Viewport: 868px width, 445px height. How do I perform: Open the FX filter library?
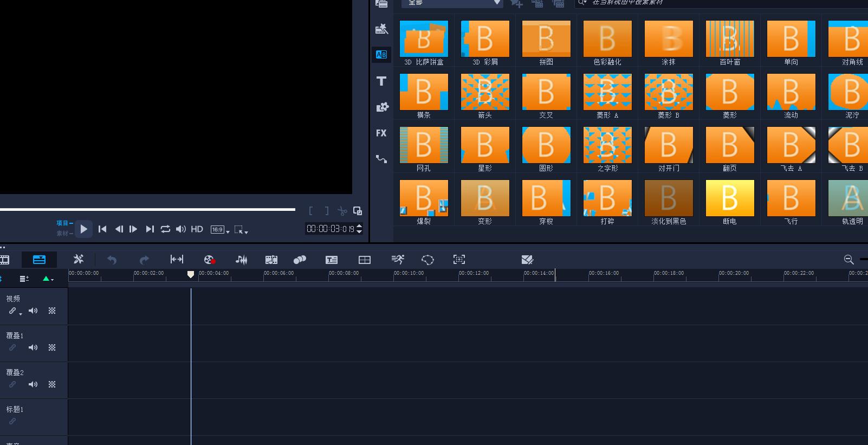click(x=381, y=133)
